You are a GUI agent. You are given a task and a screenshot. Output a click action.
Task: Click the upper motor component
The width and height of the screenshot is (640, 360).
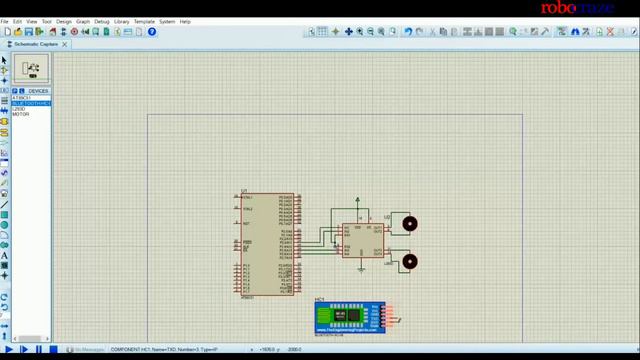(410, 224)
